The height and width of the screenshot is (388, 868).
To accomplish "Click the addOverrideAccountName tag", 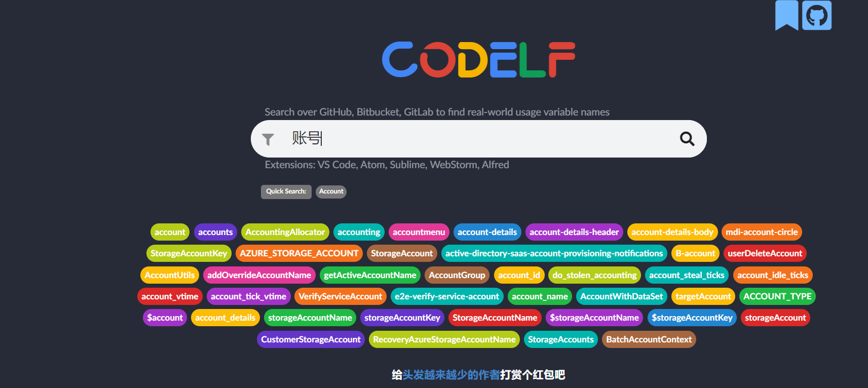I will pos(259,275).
